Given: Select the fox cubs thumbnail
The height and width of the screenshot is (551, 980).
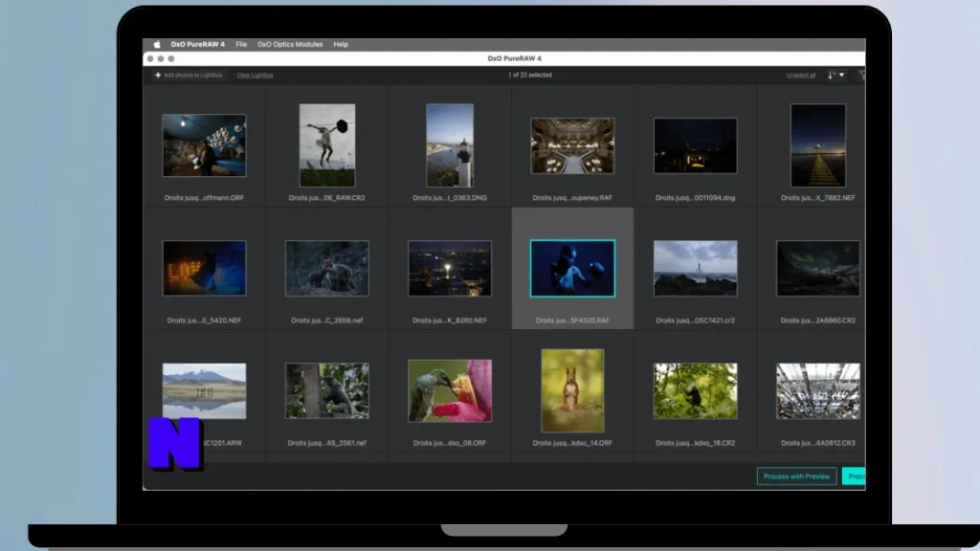Looking at the screenshot, I should [327, 268].
